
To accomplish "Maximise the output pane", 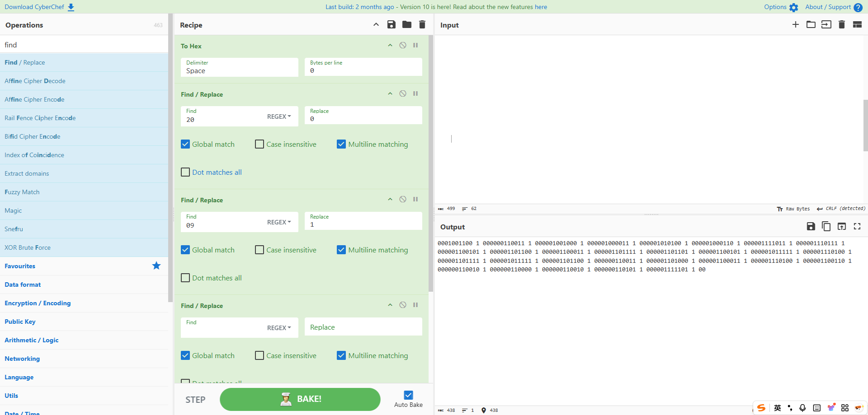I will point(857,227).
